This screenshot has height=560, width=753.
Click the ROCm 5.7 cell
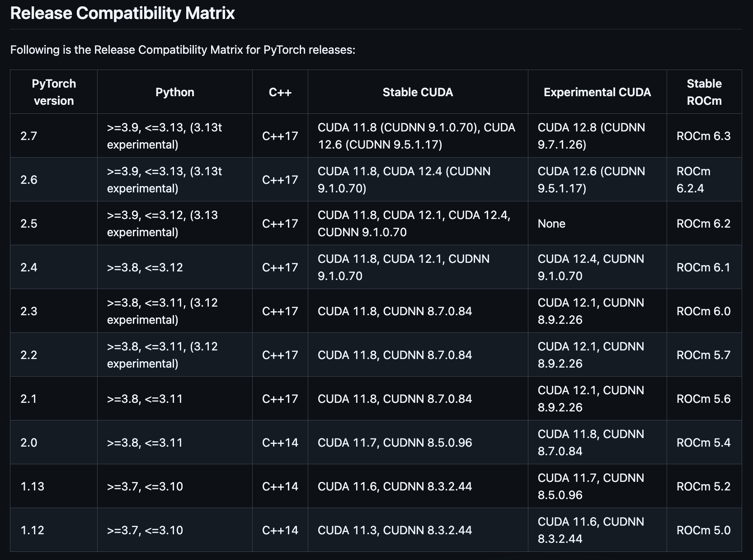pos(704,355)
